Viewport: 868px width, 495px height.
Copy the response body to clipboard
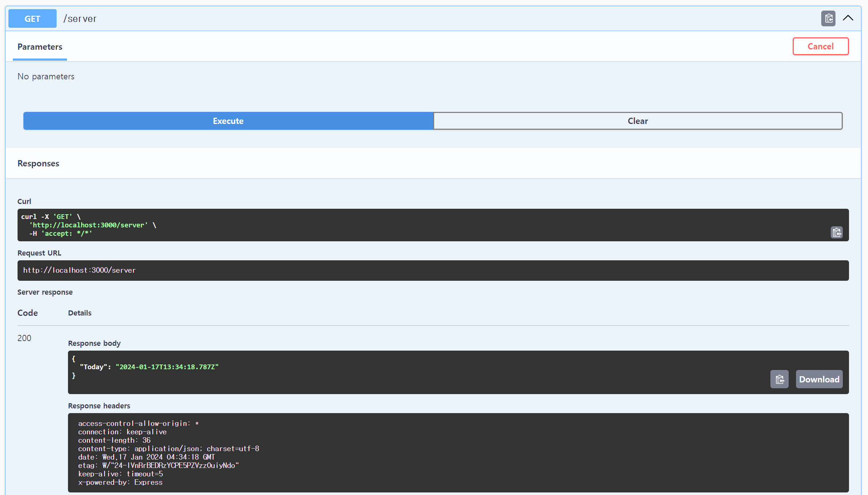point(779,379)
